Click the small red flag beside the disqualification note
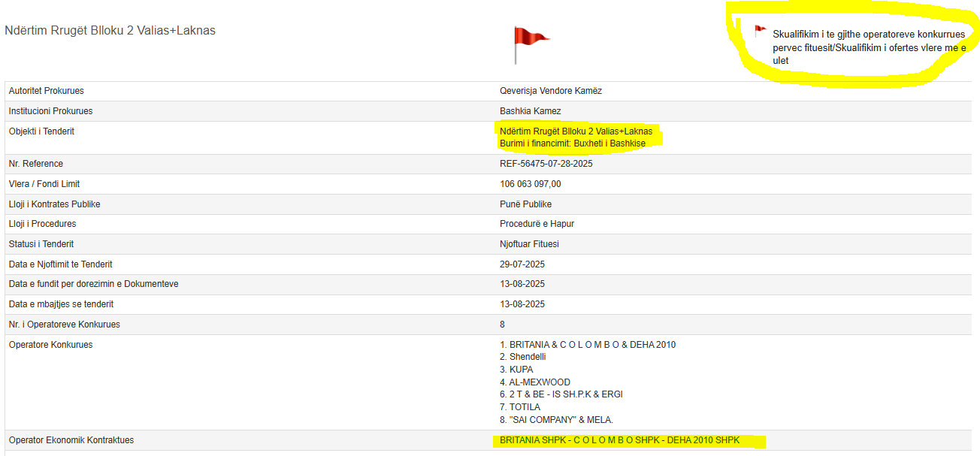The image size is (980, 456). [x=760, y=32]
